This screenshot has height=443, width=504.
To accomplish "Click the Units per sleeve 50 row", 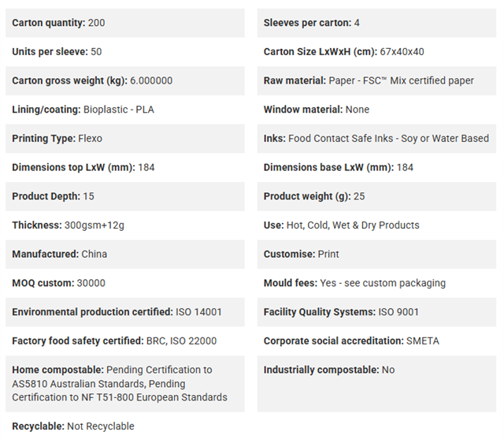I will pos(125,52).
